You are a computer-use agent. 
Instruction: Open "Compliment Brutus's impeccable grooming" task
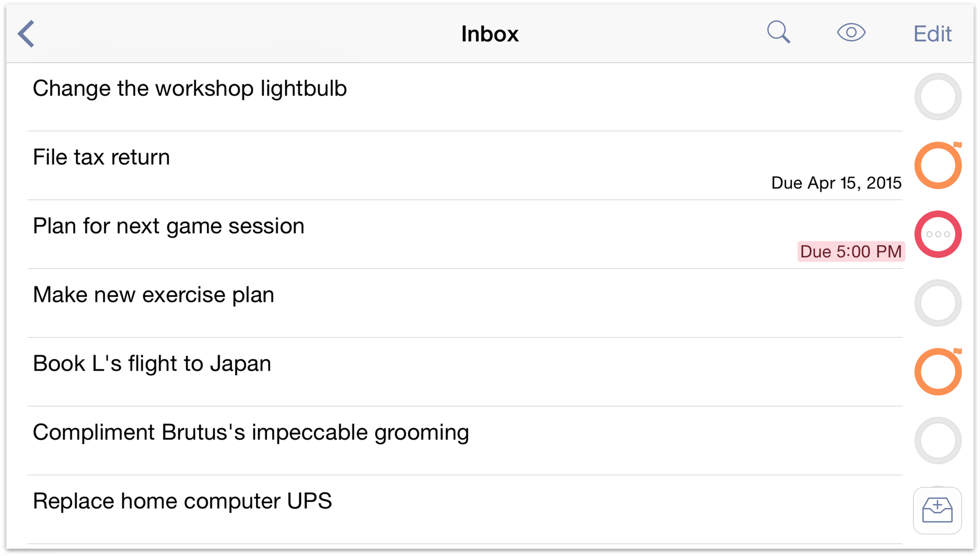pos(251,432)
